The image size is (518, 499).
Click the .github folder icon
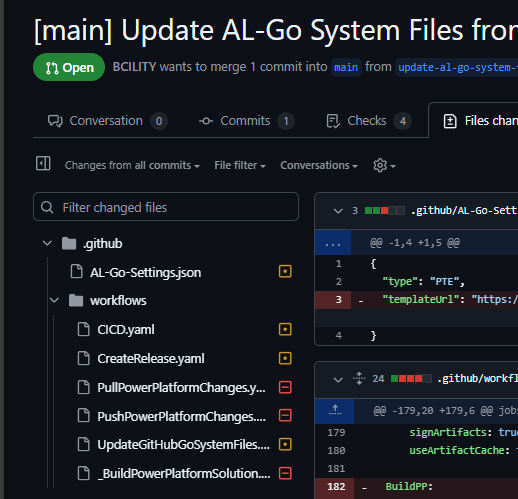pyautogui.click(x=69, y=243)
